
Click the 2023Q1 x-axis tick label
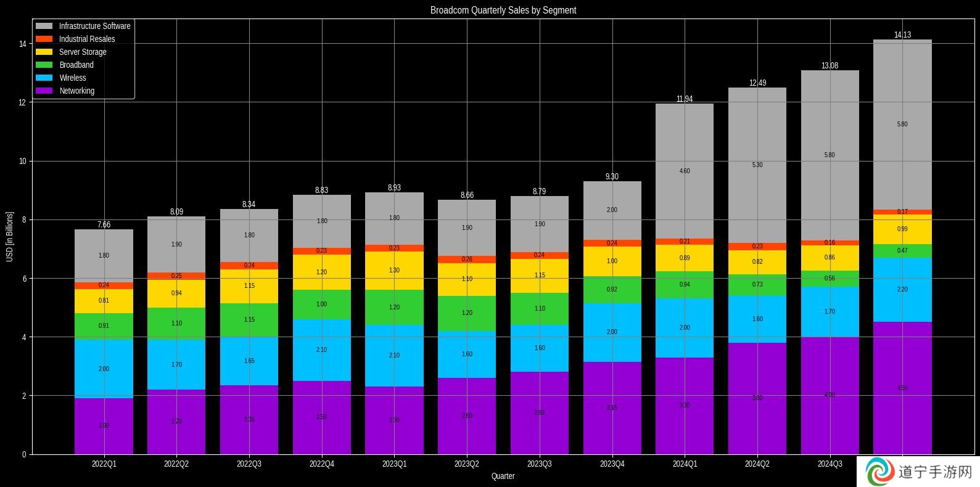point(394,464)
